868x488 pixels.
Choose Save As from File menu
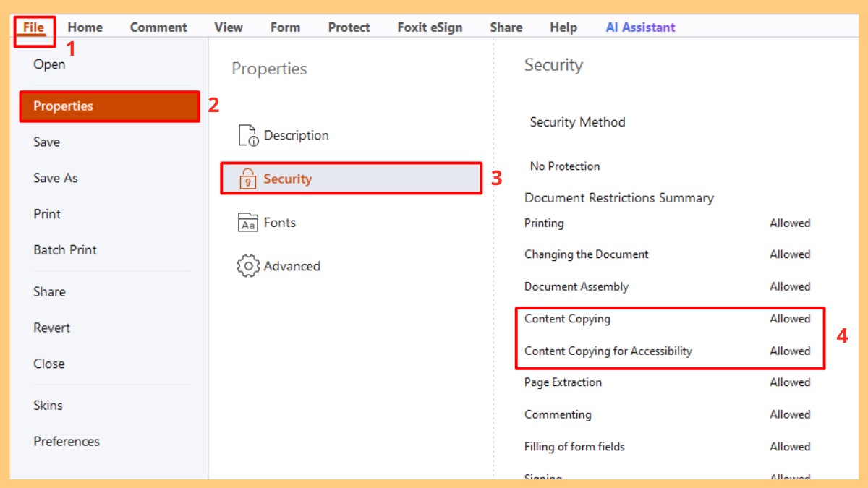click(56, 178)
